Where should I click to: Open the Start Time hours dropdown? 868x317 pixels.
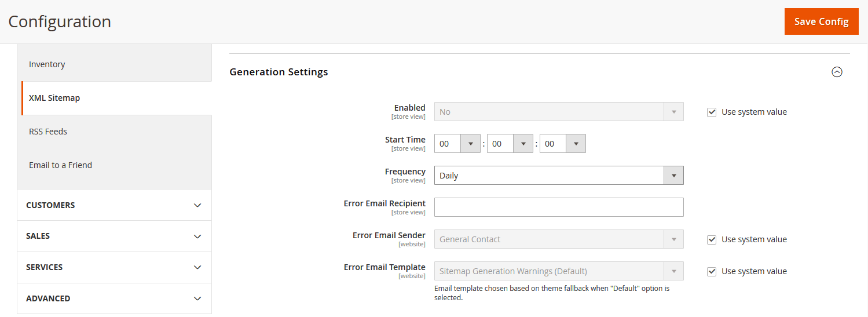click(457, 144)
